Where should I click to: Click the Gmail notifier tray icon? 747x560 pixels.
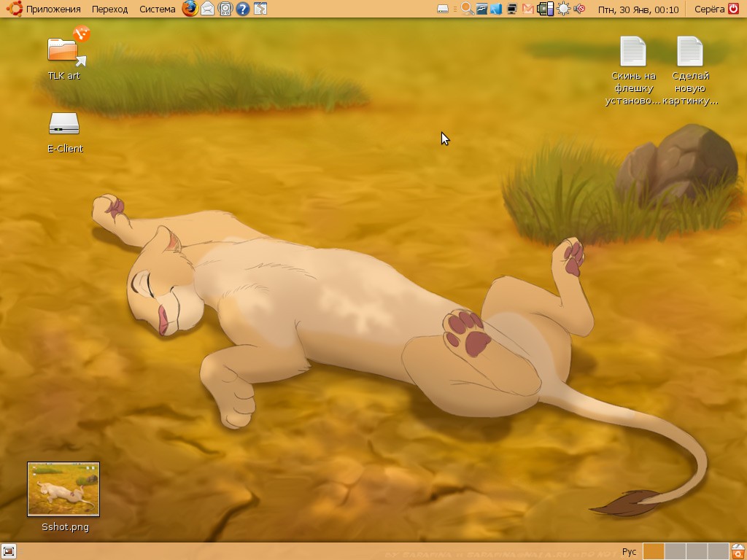point(528,9)
